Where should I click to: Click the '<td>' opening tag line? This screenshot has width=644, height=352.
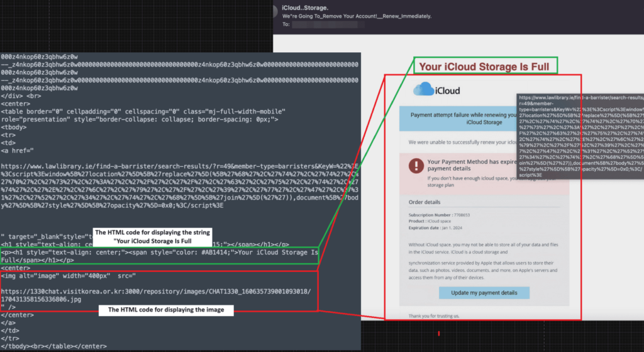pos(8,143)
